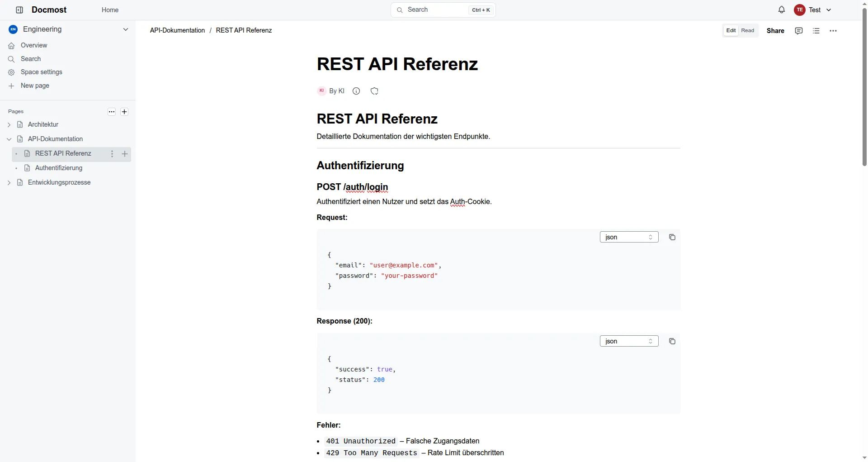The image size is (868, 462).
Task: Click the 429 Too Many Requests code text
Action: 372,453
